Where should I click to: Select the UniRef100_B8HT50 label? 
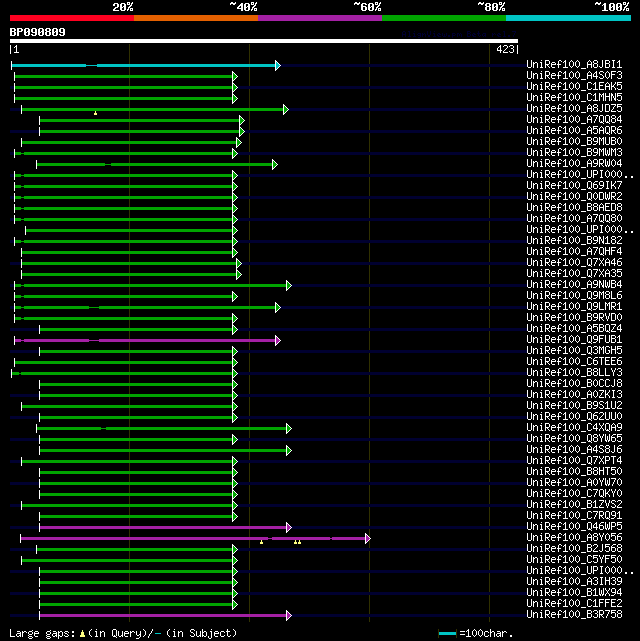click(574, 472)
